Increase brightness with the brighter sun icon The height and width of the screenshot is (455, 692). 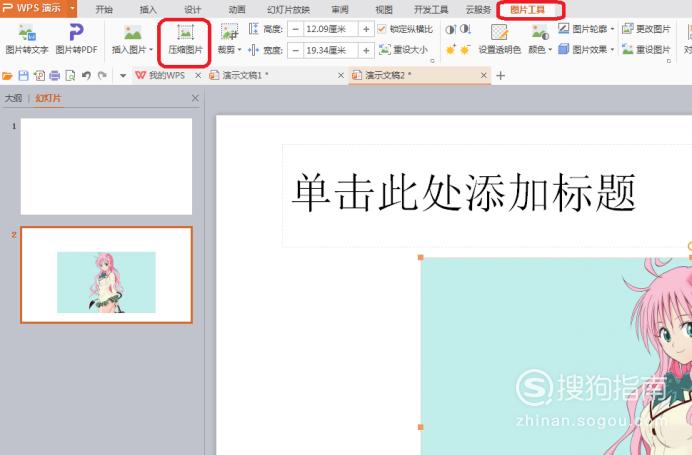[450, 49]
